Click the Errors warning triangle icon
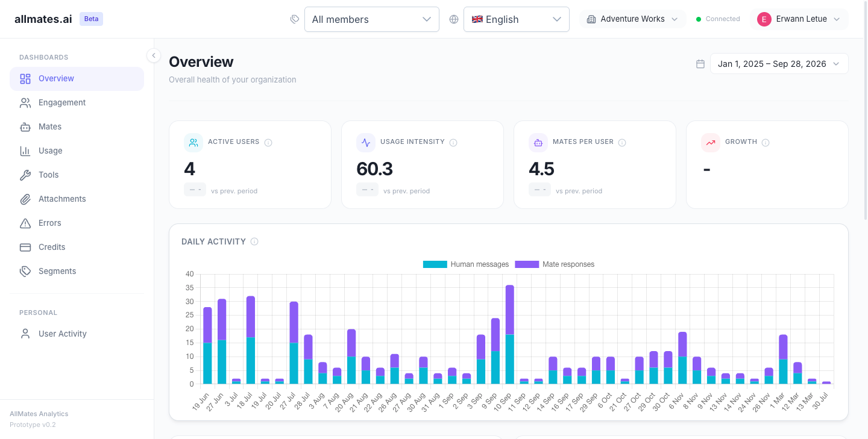Viewport: 868px width, 439px height. [25, 223]
